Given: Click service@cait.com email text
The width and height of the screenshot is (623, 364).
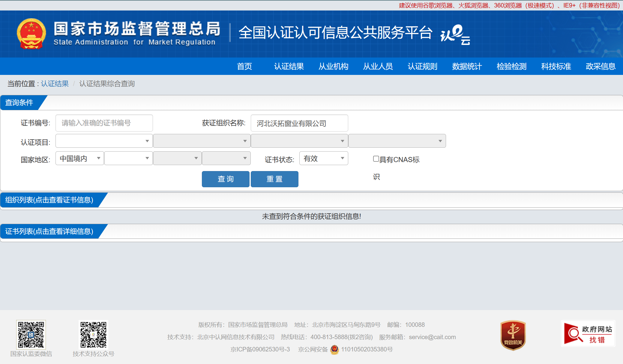Looking at the screenshot, I should [432, 337].
